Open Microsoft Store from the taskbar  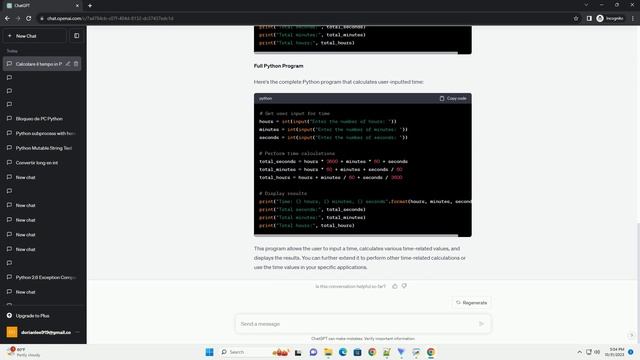click(x=358, y=352)
